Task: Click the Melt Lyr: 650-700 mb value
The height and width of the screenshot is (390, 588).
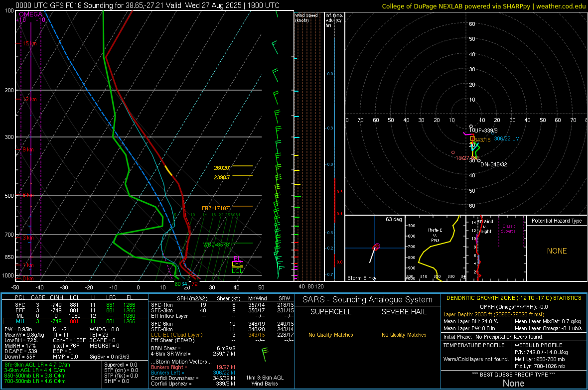Action: point(540,359)
